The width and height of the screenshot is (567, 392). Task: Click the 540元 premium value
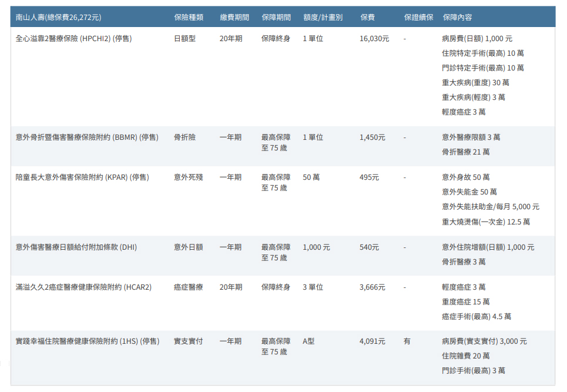(x=369, y=247)
